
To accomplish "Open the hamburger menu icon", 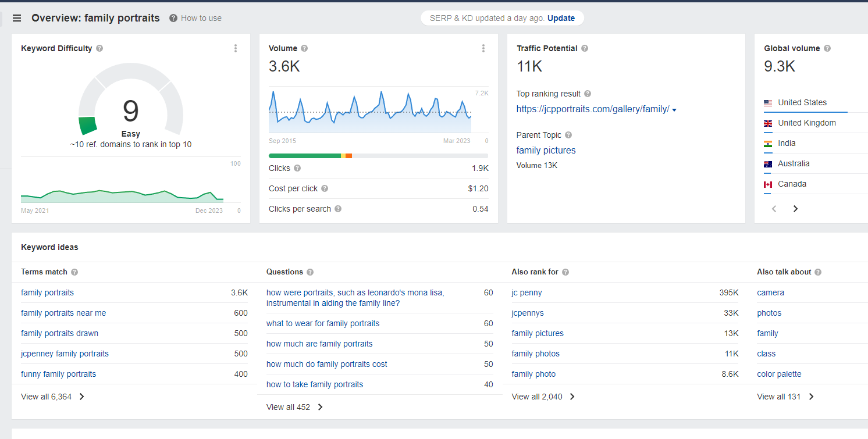I will (17, 18).
